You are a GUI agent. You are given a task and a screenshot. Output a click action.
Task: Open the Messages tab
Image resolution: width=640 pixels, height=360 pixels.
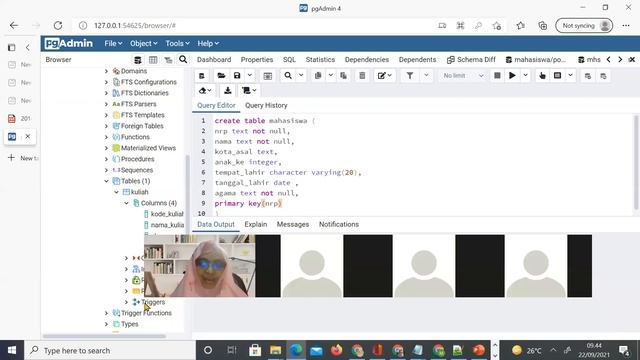point(293,224)
